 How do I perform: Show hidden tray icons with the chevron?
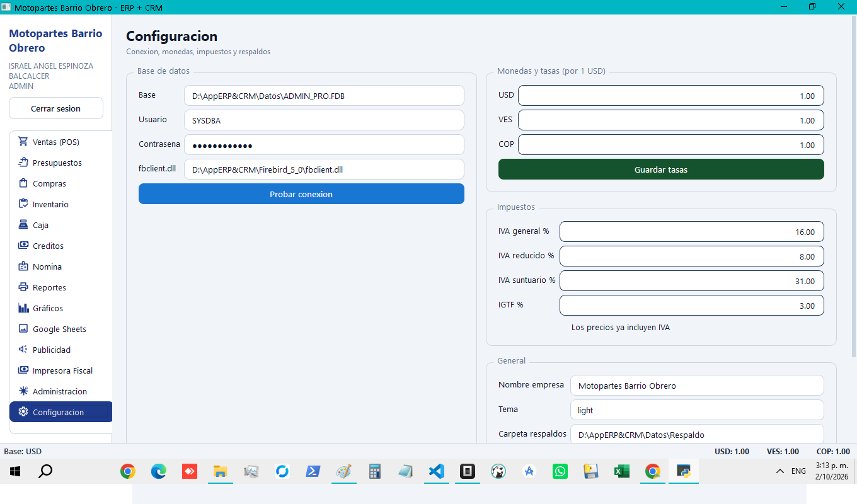[x=779, y=471]
